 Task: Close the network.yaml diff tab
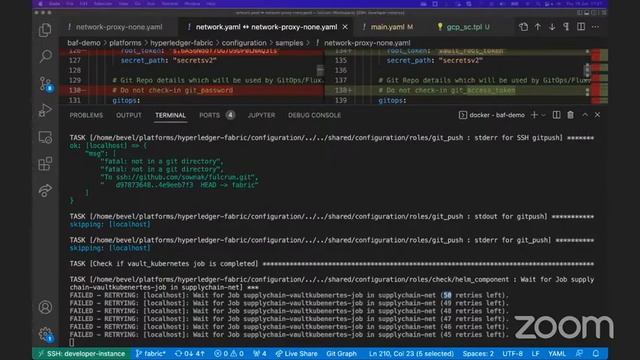(345, 27)
